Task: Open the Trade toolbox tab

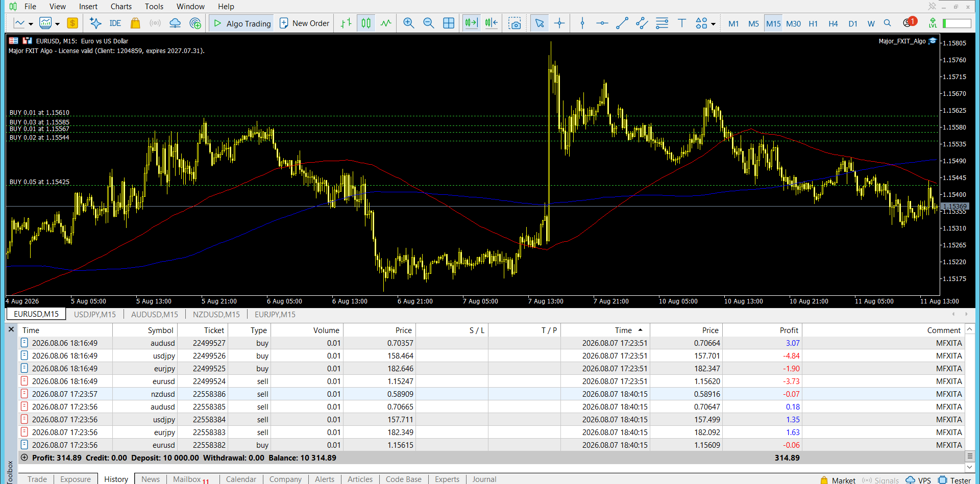Action: pos(37,479)
